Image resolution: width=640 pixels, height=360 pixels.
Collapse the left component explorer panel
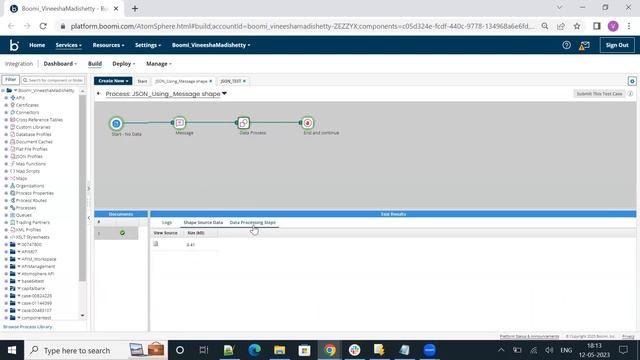pos(89,218)
